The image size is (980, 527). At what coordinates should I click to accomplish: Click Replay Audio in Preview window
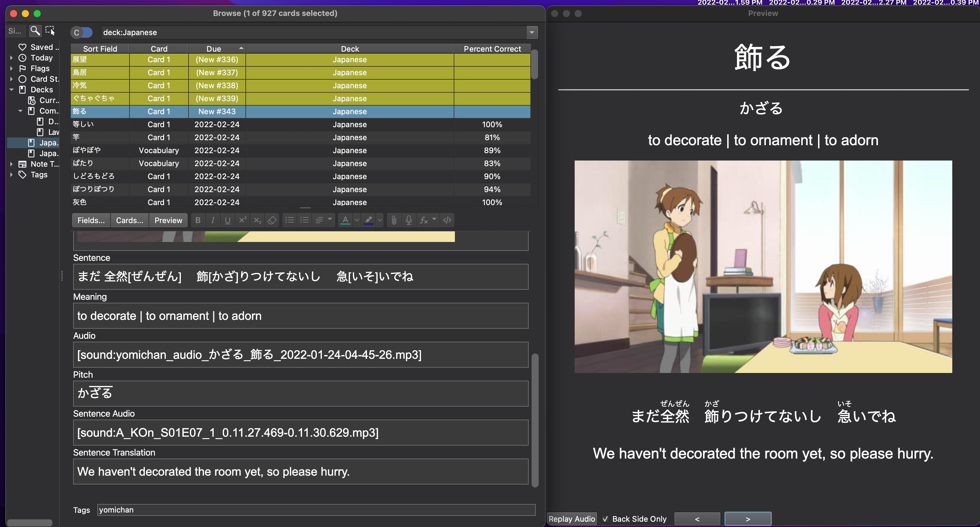click(x=572, y=519)
